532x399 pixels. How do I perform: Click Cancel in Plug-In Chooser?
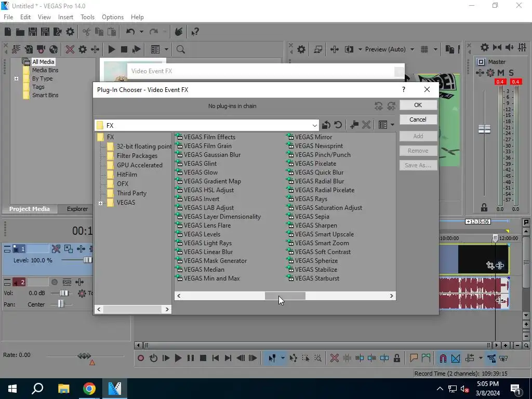418,119
